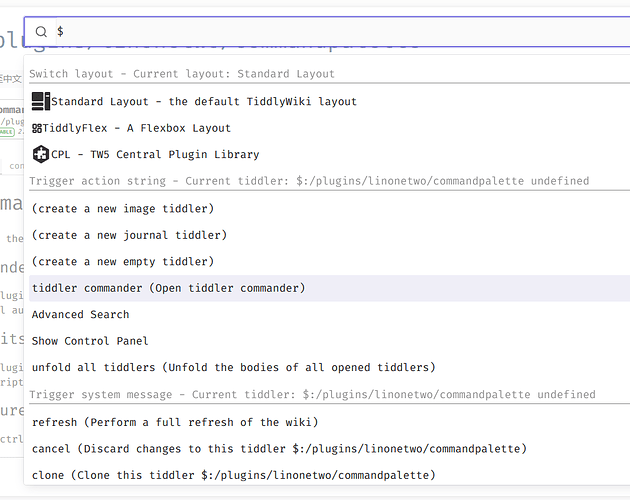Click the TiddlyFlex layout icon
This screenshot has width=630, height=500.
(x=37, y=128)
